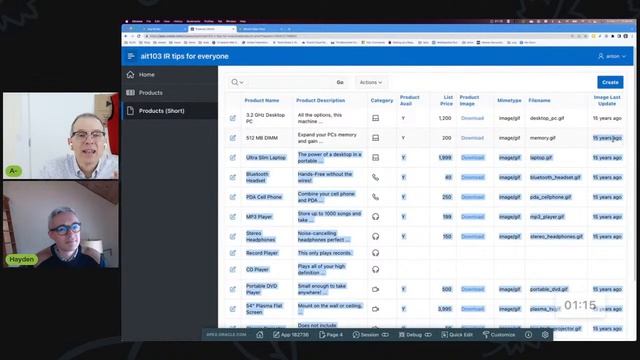
Task: Select Hayden's video thumbnail
Action: (61, 224)
